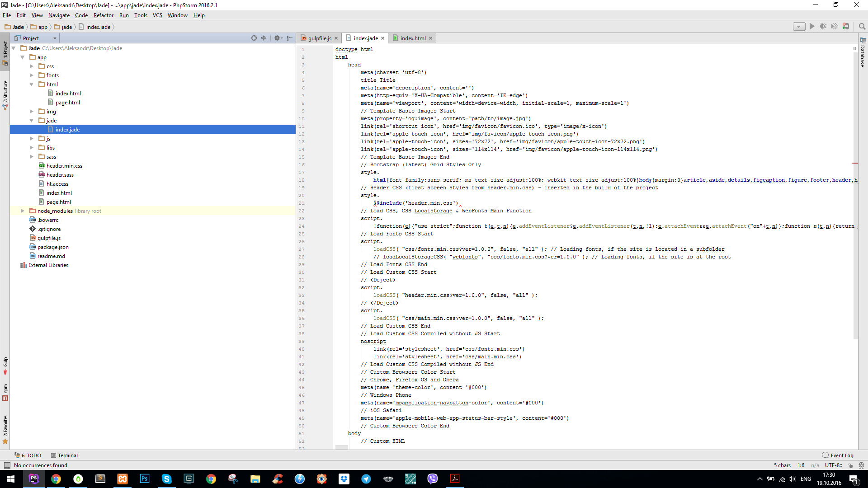This screenshot has width=868, height=488.
Task: Open the Navigate menu
Action: 59,15
